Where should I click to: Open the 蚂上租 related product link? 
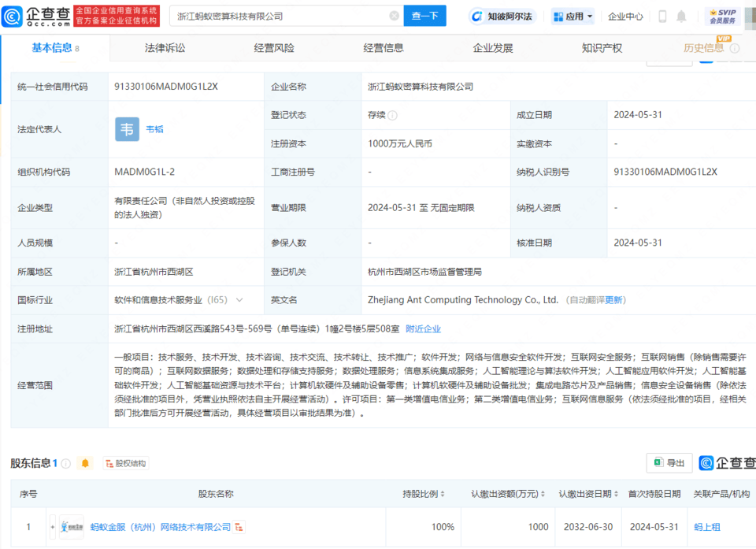[x=707, y=527]
